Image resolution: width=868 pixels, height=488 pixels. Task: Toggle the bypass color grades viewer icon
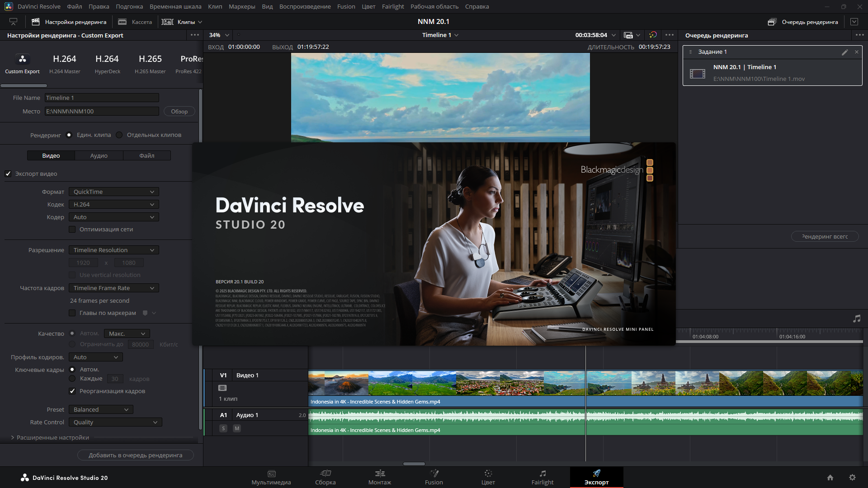653,35
